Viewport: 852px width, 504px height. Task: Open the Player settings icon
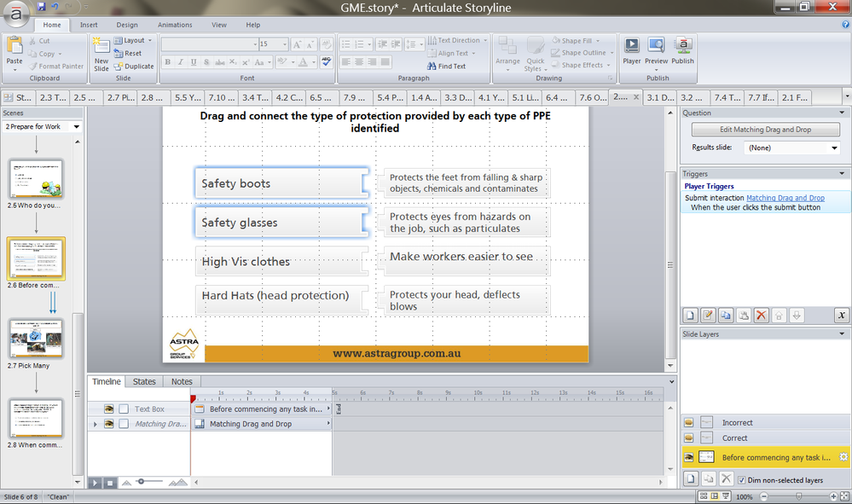[631, 48]
